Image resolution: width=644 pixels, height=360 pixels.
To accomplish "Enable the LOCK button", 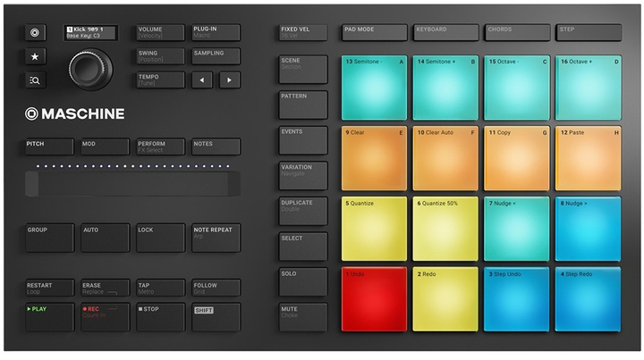I will pos(160,238).
